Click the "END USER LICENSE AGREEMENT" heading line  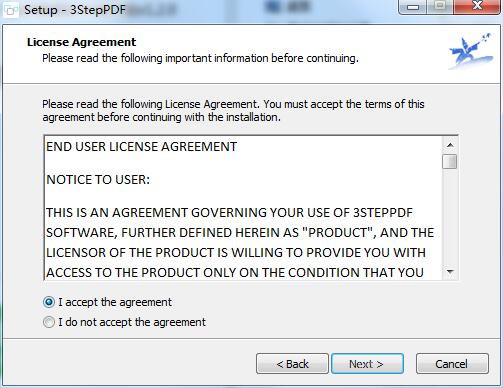(142, 147)
